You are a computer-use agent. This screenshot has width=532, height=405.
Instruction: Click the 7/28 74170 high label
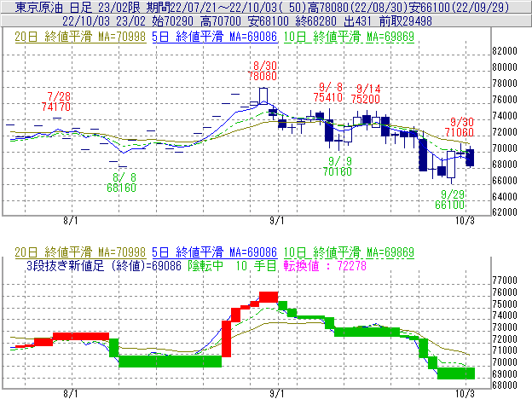(x=56, y=101)
